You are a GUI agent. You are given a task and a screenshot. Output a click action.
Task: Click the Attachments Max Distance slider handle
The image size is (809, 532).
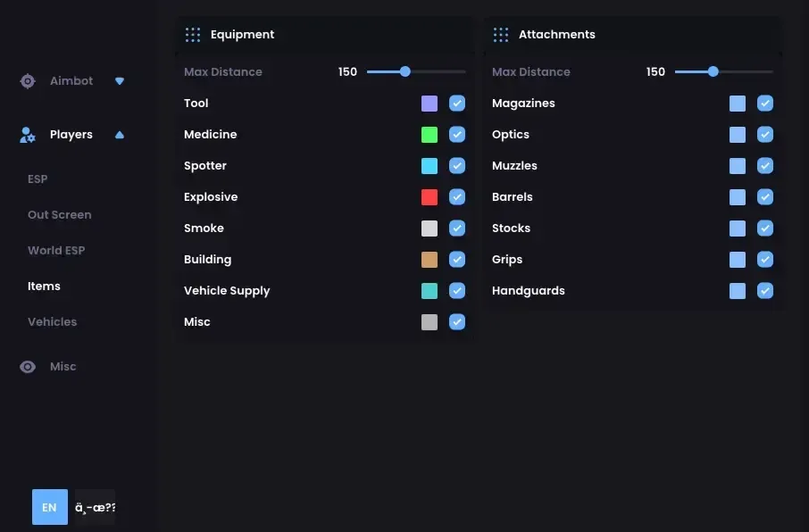(x=713, y=71)
